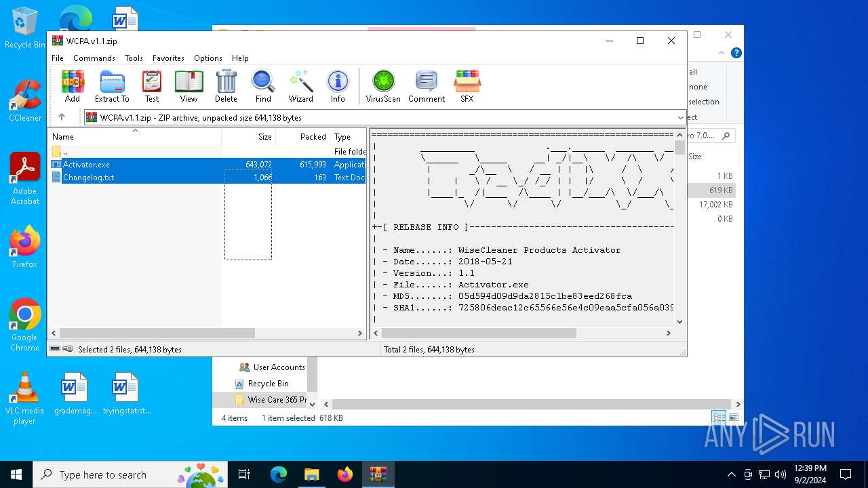Open the File menu
The width and height of the screenshot is (868, 488).
coord(58,58)
